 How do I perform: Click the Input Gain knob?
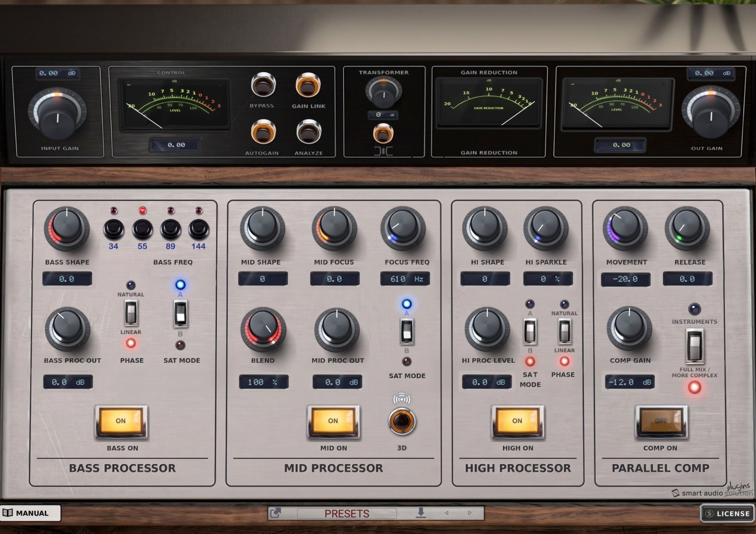pos(57,113)
